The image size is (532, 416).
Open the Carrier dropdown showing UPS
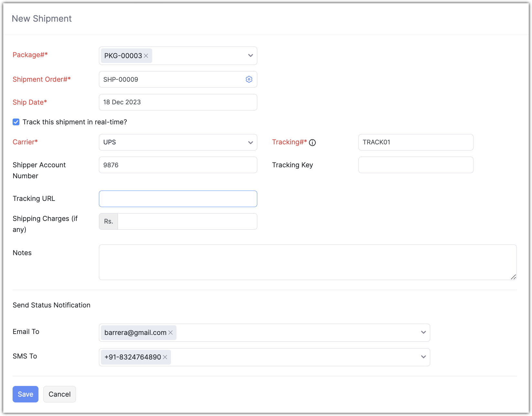(250, 142)
